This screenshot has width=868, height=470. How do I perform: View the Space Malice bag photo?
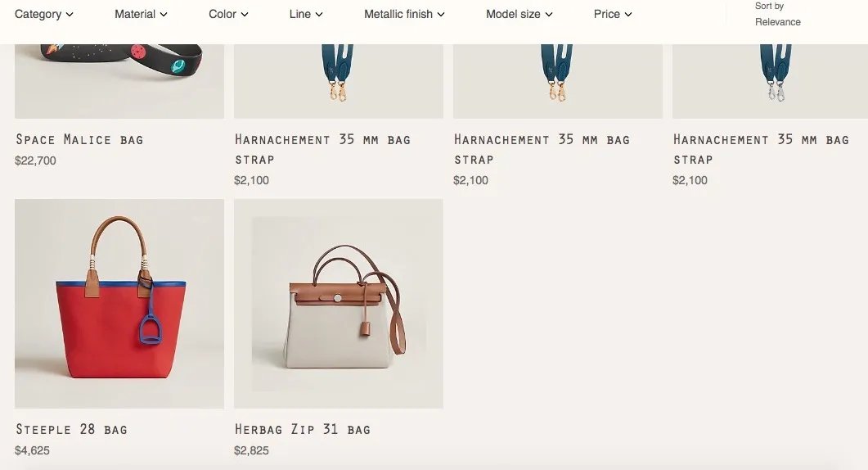click(119, 81)
